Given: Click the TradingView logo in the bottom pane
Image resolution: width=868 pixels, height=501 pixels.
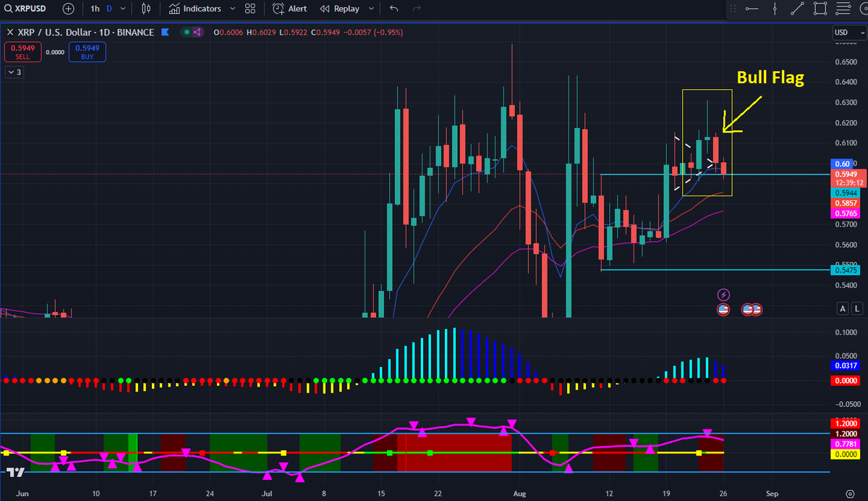Looking at the screenshot, I should (14, 471).
